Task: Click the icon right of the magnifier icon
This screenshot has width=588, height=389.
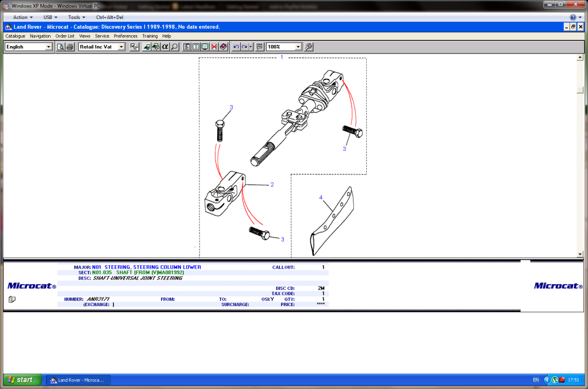Action: click(x=186, y=47)
